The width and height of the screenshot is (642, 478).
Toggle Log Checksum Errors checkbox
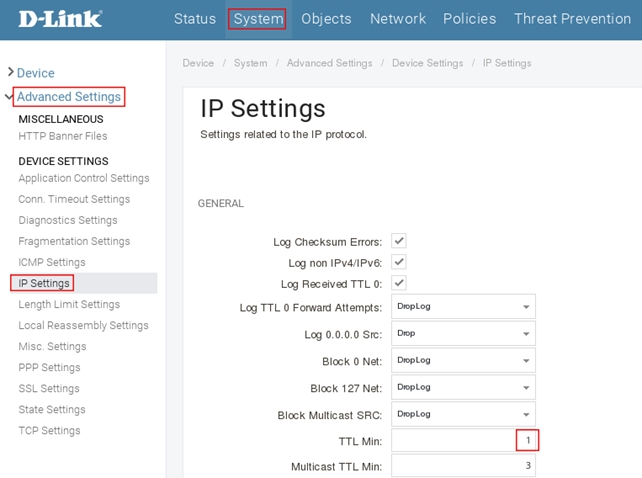[398, 241]
